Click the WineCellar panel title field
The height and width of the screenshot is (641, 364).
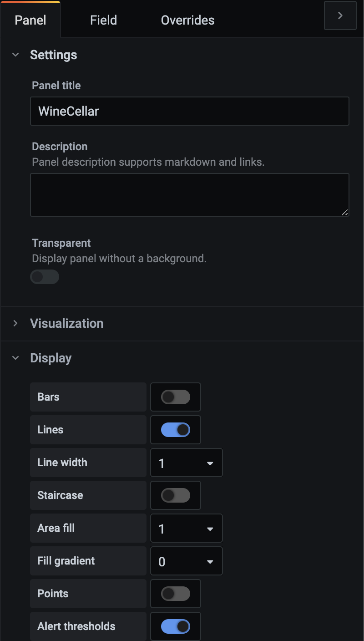pos(189,111)
